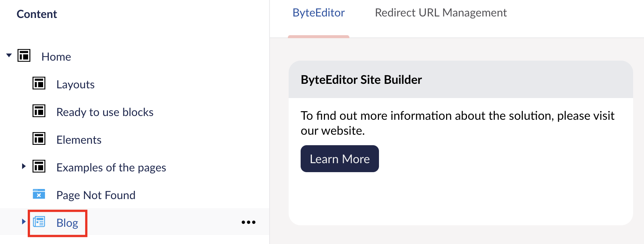Image resolution: width=644 pixels, height=244 pixels.
Task: Open the Page Not Found node
Action: tap(96, 195)
